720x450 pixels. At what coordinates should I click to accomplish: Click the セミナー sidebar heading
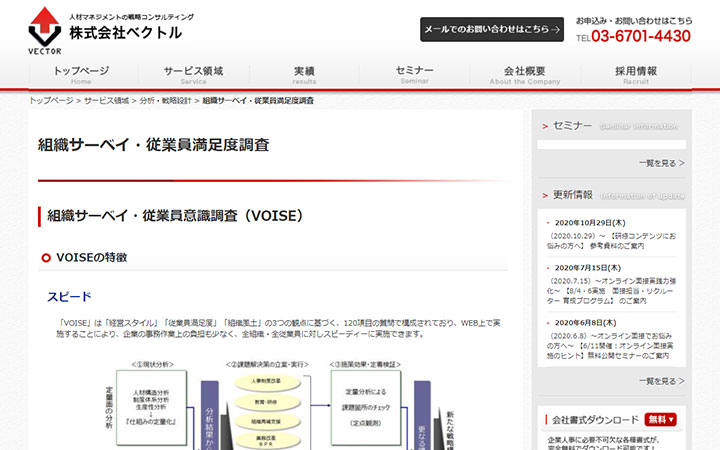click(572, 126)
